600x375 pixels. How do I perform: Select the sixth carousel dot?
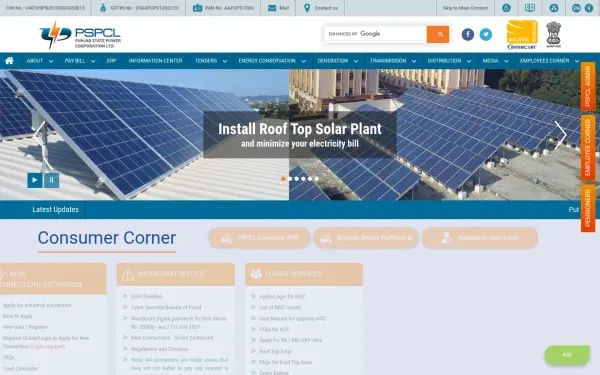(316, 179)
